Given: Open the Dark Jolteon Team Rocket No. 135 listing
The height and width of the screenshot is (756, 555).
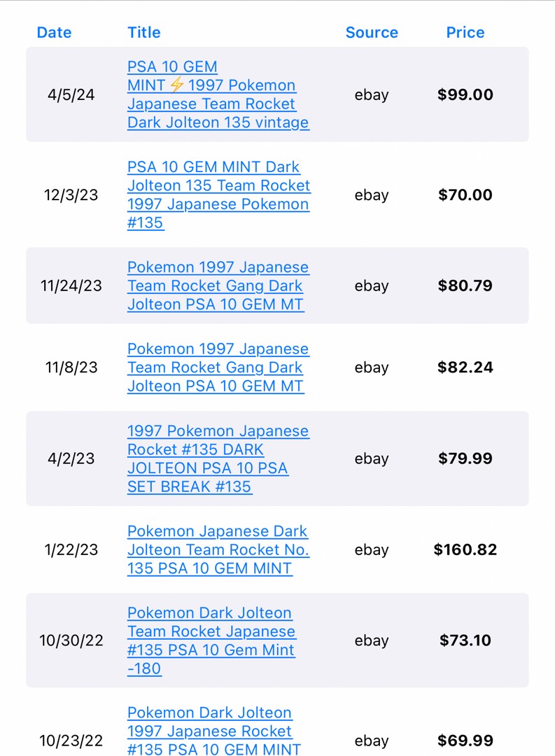Looking at the screenshot, I should [218, 549].
